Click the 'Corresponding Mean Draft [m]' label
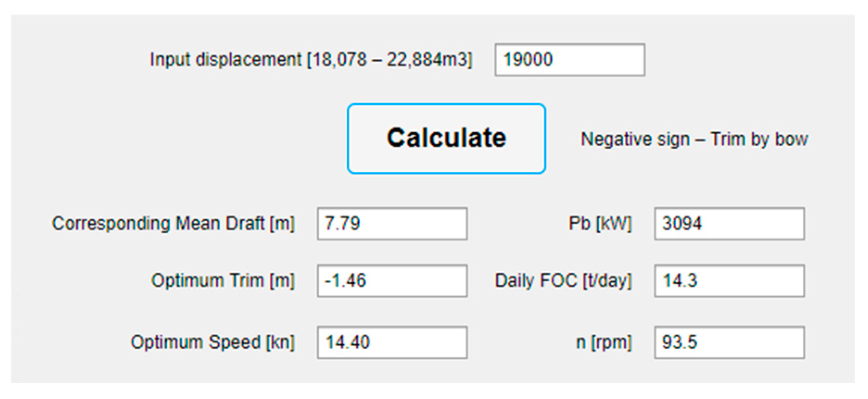Image resolution: width=868 pixels, height=399 pixels. point(173,224)
